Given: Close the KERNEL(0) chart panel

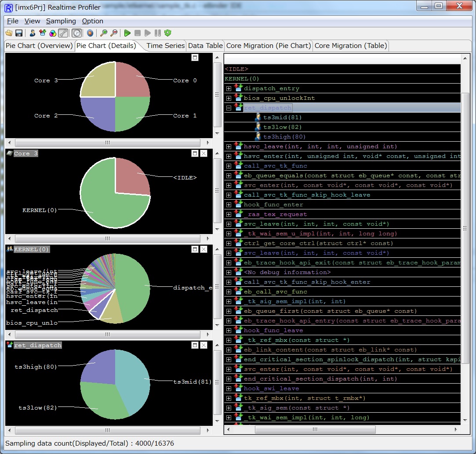Looking at the screenshot, I should [x=203, y=249].
